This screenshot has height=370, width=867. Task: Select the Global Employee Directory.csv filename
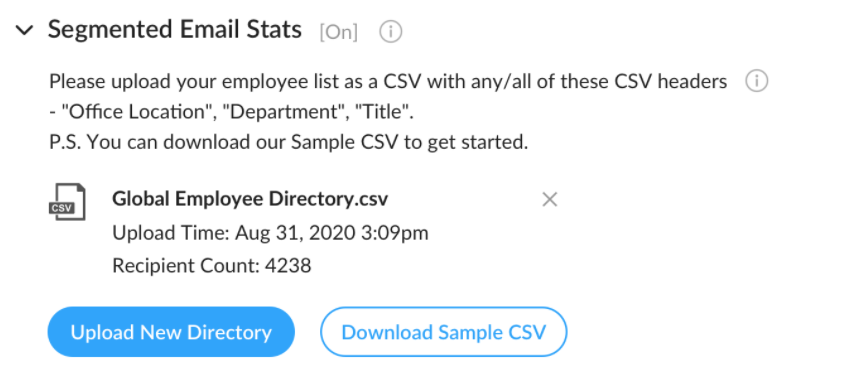pos(250,199)
